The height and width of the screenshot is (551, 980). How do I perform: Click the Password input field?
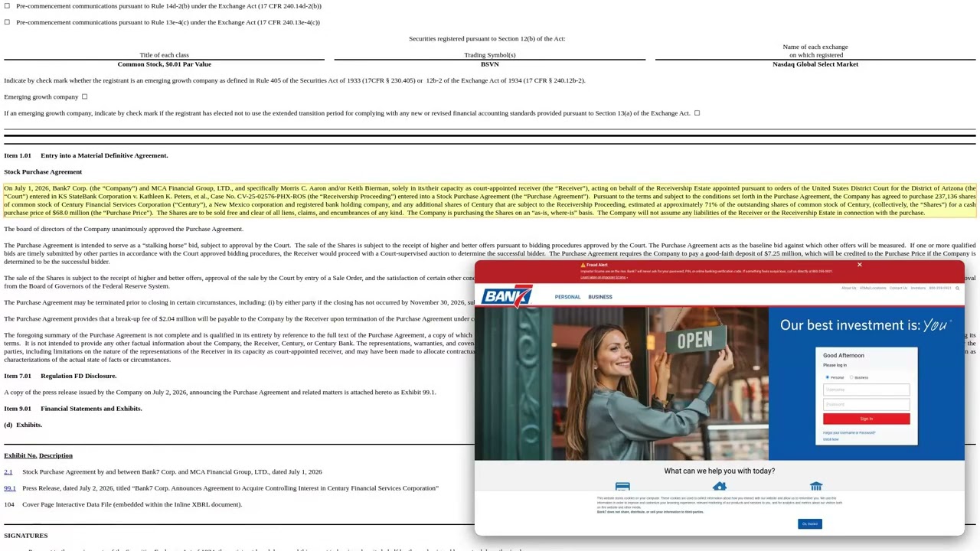point(866,404)
